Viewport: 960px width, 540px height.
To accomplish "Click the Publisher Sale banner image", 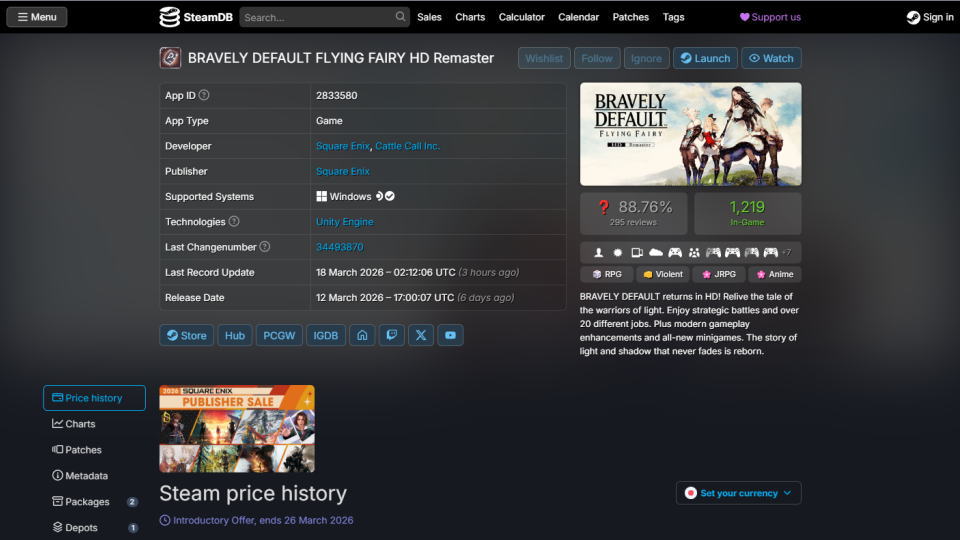I will point(237,428).
